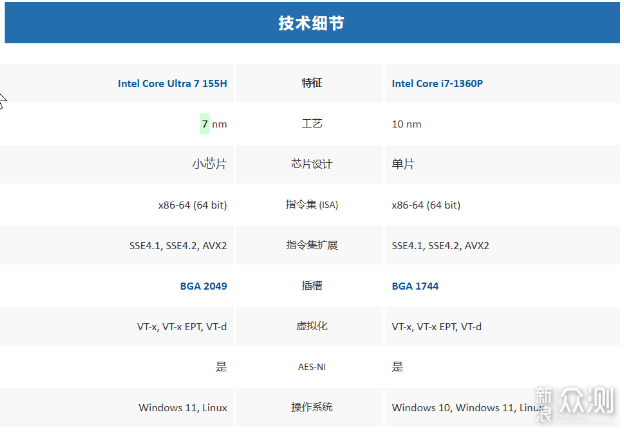Click the 虚拟化 row label

(312, 326)
